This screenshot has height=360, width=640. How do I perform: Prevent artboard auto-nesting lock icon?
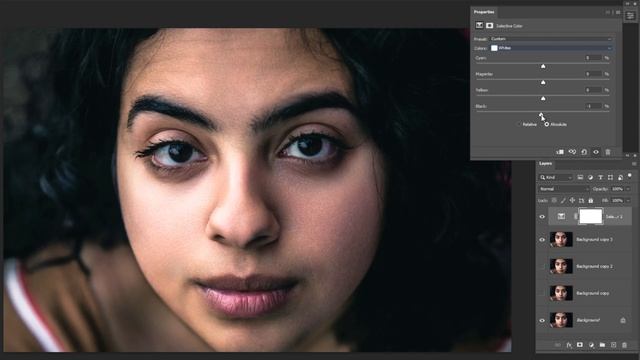click(x=581, y=200)
